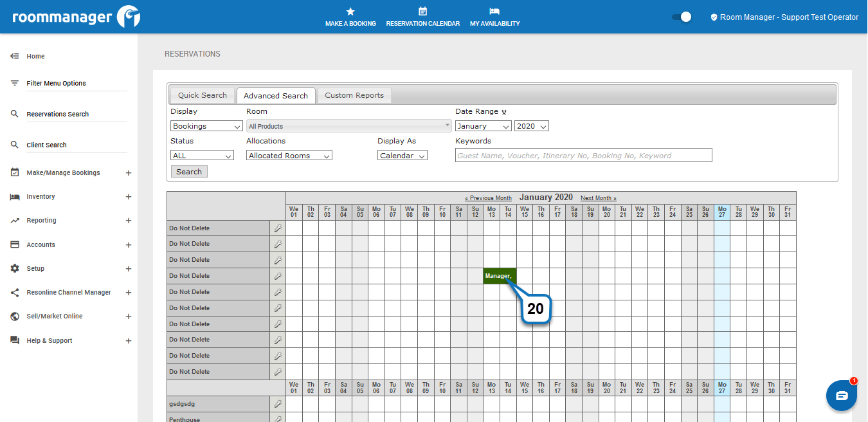Click in the Keywords input field
The image size is (868, 422).
pyautogui.click(x=584, y=155)
